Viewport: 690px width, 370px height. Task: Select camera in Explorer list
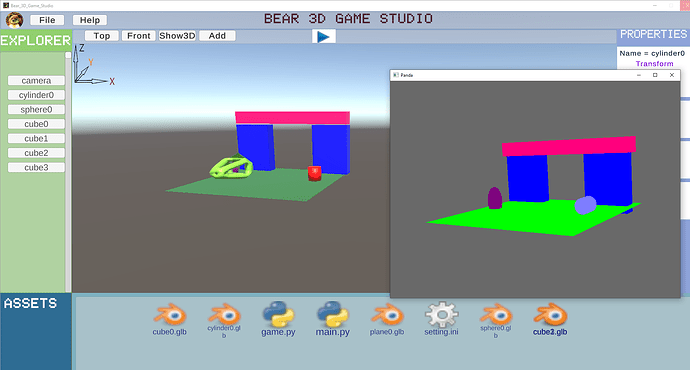click(x=37, y=81)
